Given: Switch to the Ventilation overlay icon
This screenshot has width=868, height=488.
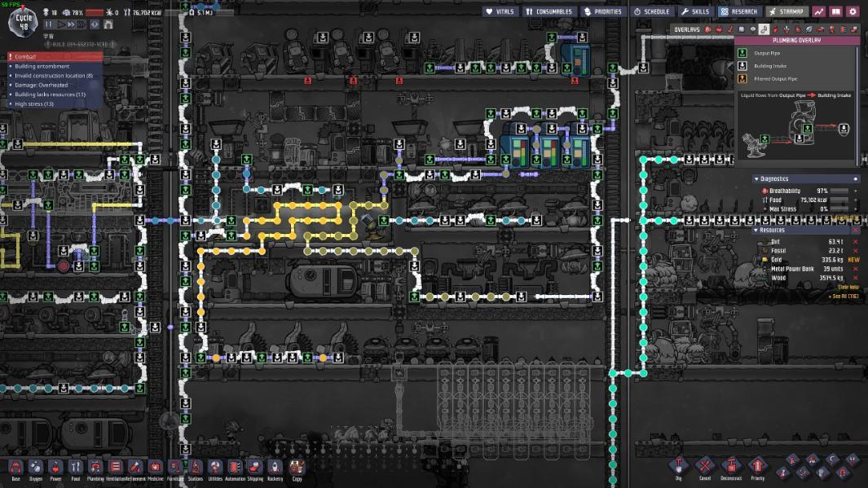Looking at the screenshot, I should pos(775,29).
